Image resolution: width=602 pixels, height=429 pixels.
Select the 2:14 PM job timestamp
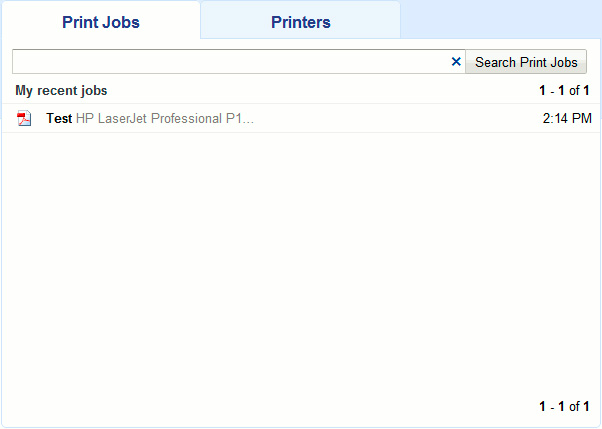coord(566,118)
